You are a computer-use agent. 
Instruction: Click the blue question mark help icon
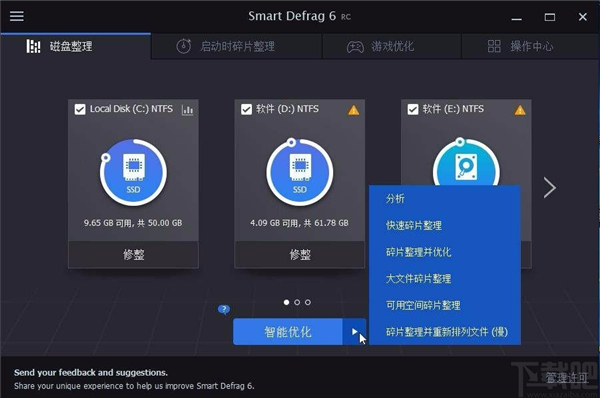(x=224, y=309)
